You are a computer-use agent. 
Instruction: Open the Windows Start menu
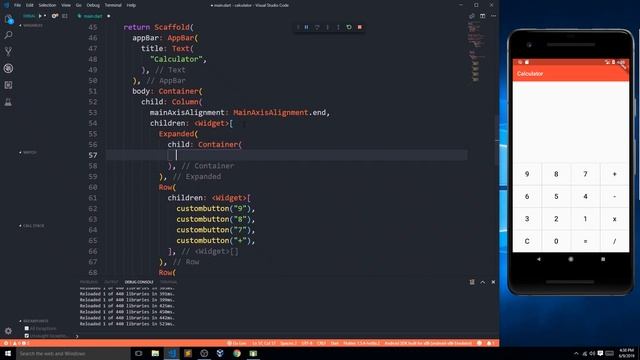click(8, 353)
